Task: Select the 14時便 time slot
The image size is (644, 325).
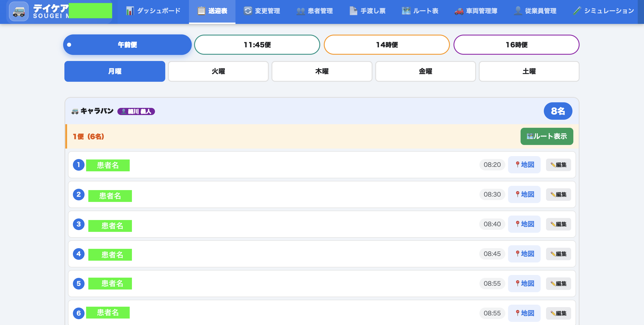Action: coord(387,45)
